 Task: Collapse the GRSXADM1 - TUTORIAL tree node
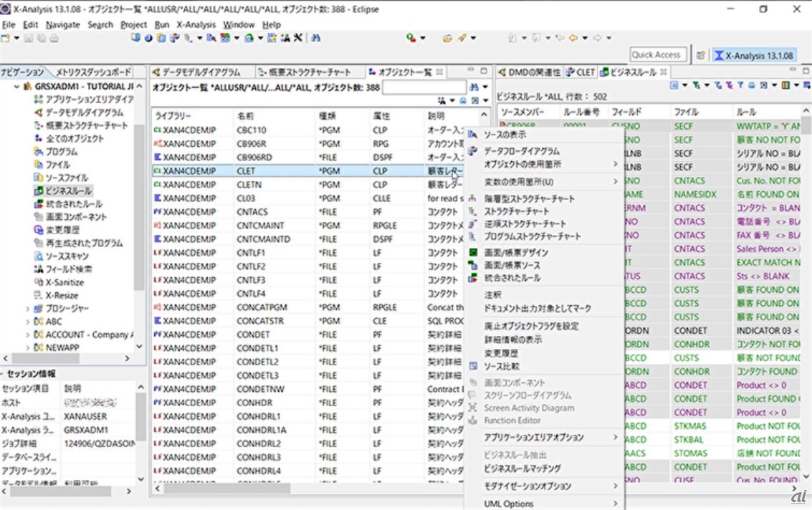[x=17, y=87]
